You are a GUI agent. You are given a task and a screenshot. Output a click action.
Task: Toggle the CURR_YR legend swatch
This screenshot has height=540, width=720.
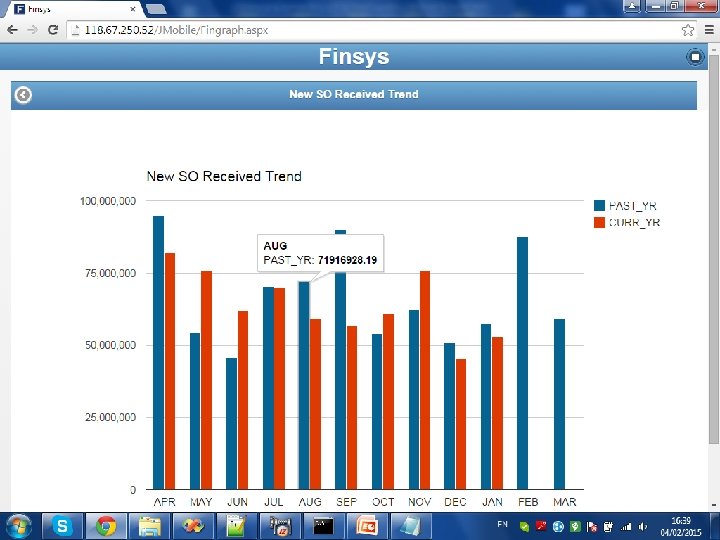coord(599,222)
